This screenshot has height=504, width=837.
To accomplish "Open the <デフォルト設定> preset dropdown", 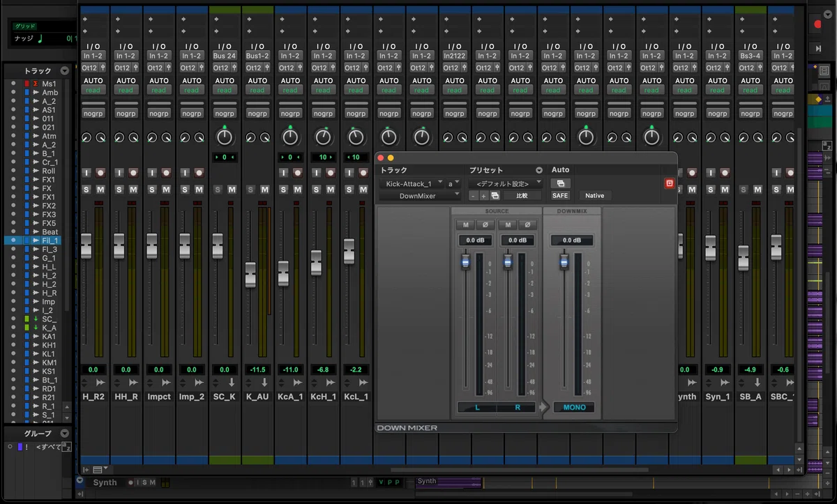I will 506,183.
